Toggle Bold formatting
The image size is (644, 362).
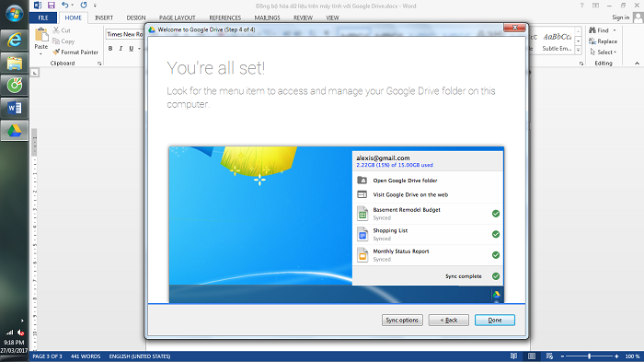click(x=110, y=49)
